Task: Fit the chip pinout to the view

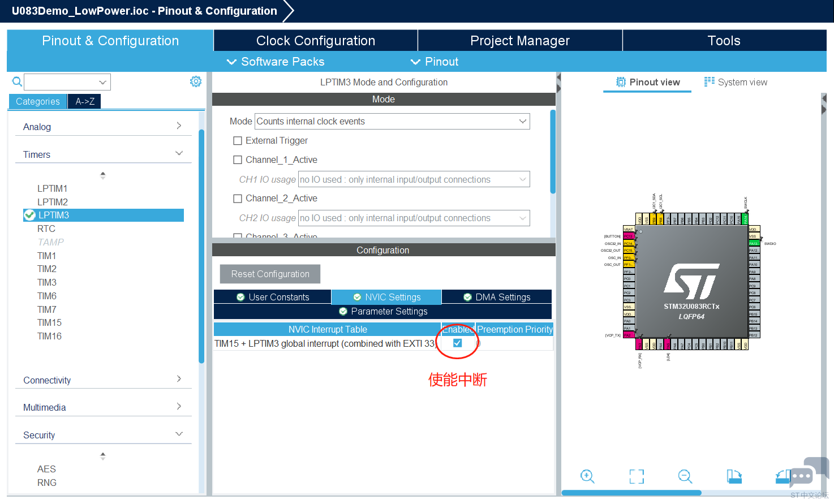Action: (637, 476)
